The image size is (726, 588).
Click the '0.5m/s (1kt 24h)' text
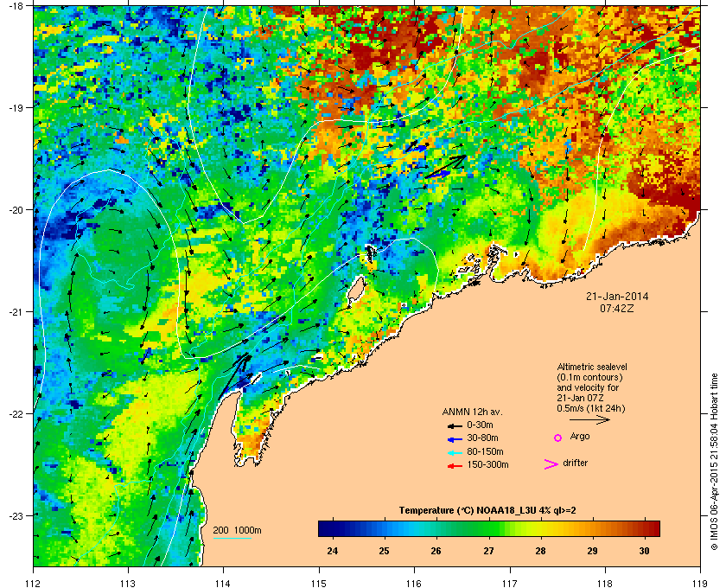(591, 409)
